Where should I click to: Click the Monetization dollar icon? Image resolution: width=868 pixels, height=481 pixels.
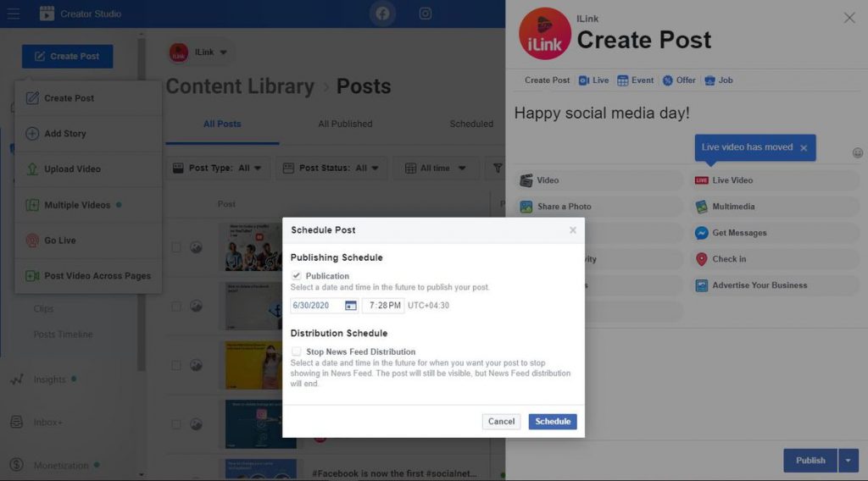coord(17,465)
